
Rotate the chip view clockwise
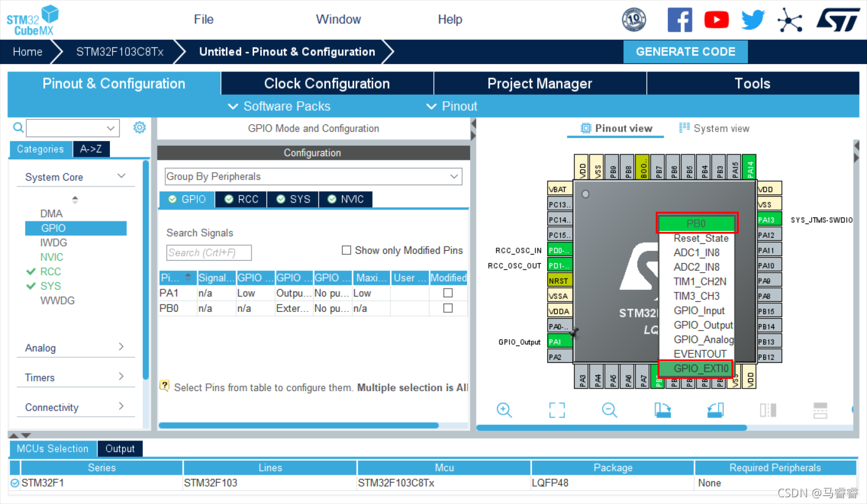coord(662,410)
